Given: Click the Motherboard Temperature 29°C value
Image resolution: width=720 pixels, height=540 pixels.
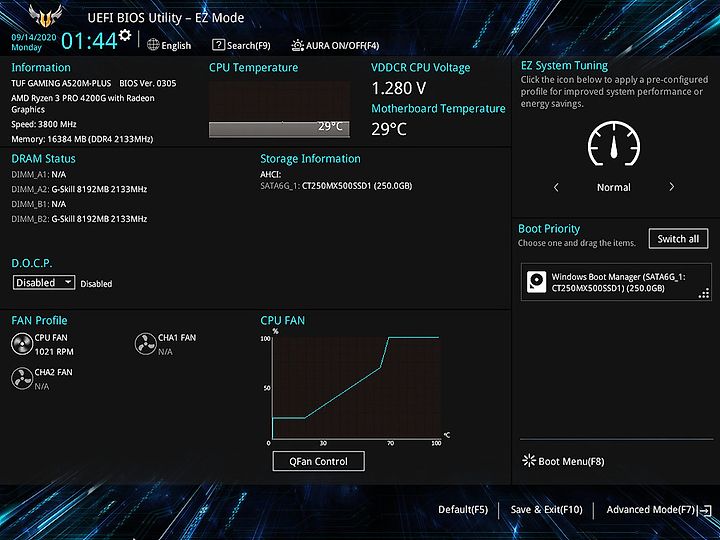Looking at the screenshot, I should (389, 129).
